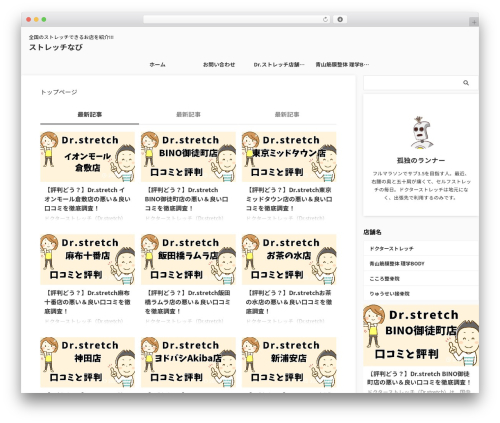
Task: Select the first active 最新記事 tab
Action: (x=90, y=115)
